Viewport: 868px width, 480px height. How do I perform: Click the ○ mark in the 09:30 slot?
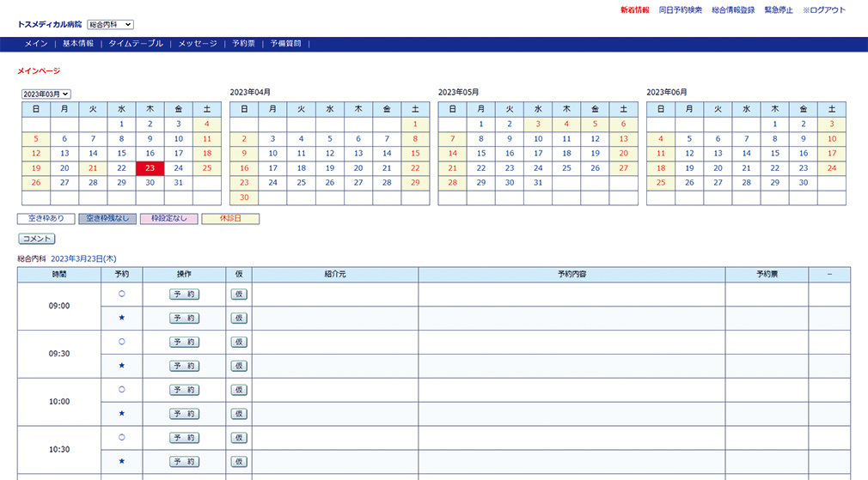121,342
